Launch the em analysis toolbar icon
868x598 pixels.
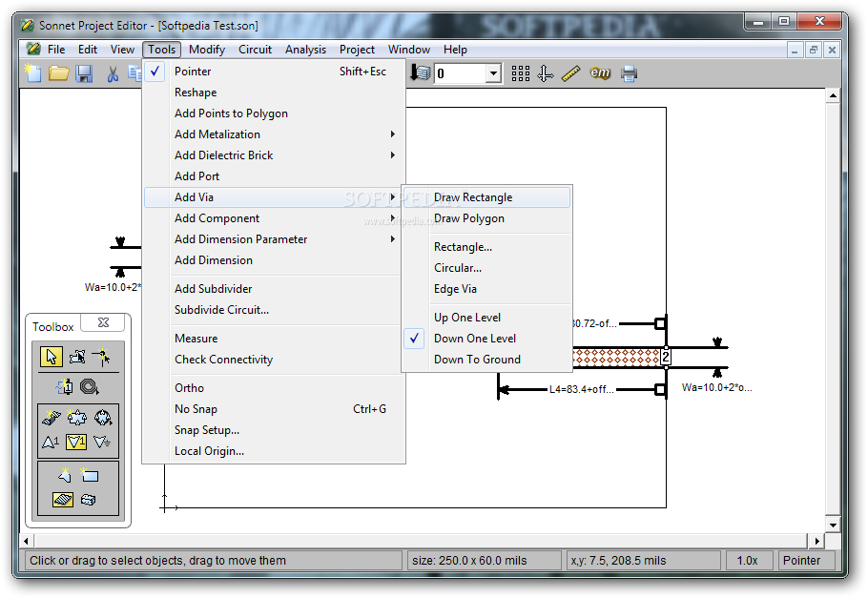[600, 72]
